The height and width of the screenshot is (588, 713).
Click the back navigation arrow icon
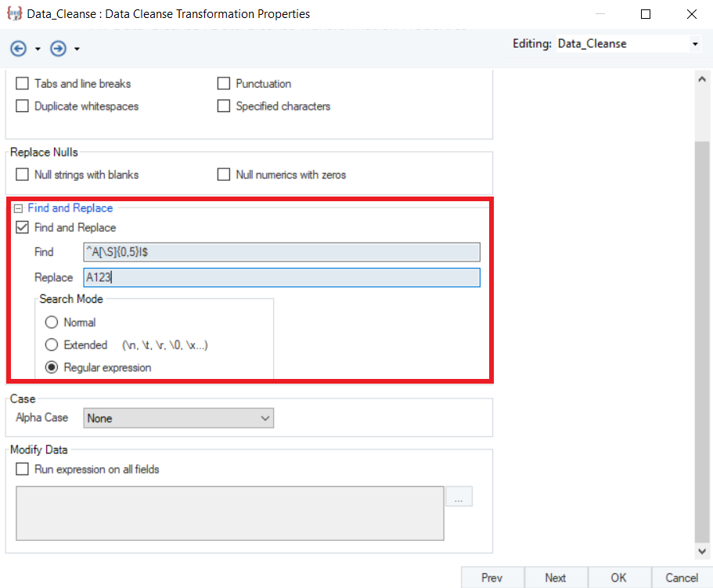click(x=18, y=49)
